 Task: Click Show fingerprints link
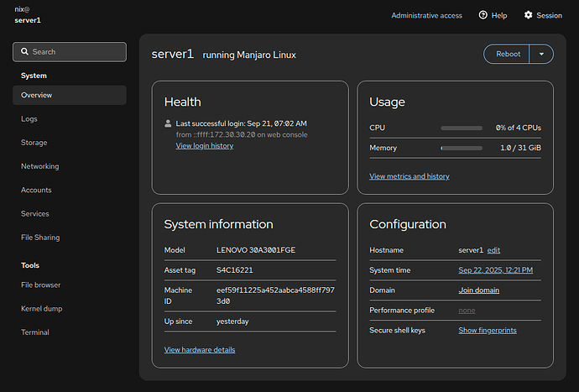coord(487,330)
